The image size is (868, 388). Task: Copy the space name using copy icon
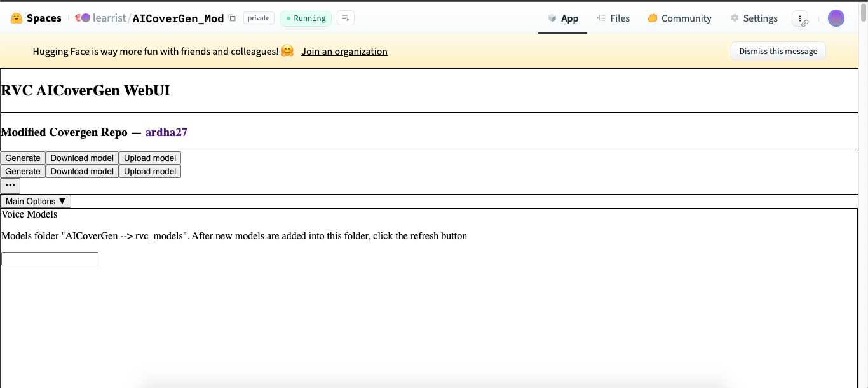[x=232, y=18]
